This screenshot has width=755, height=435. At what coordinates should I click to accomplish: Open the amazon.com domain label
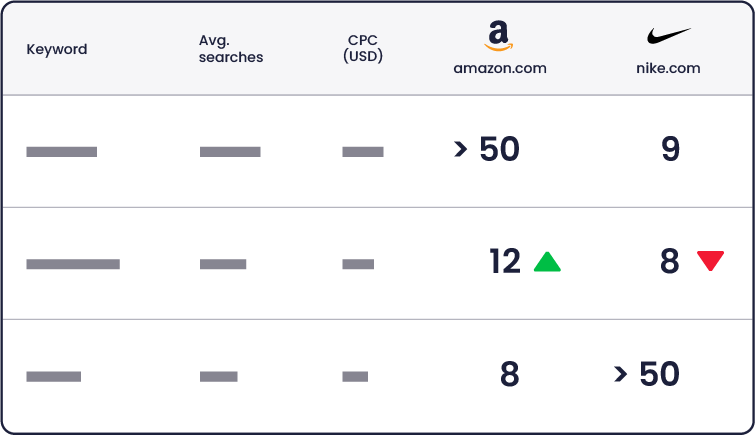coord(500,68)
